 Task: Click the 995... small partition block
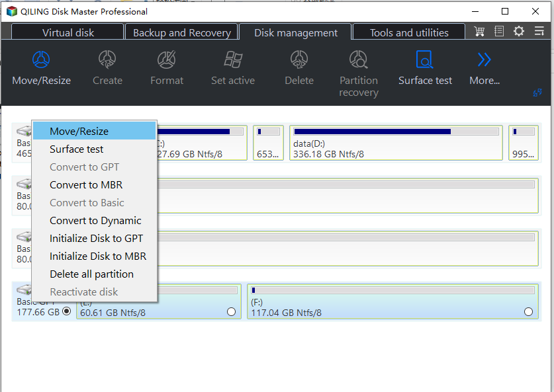click(524, 143)
